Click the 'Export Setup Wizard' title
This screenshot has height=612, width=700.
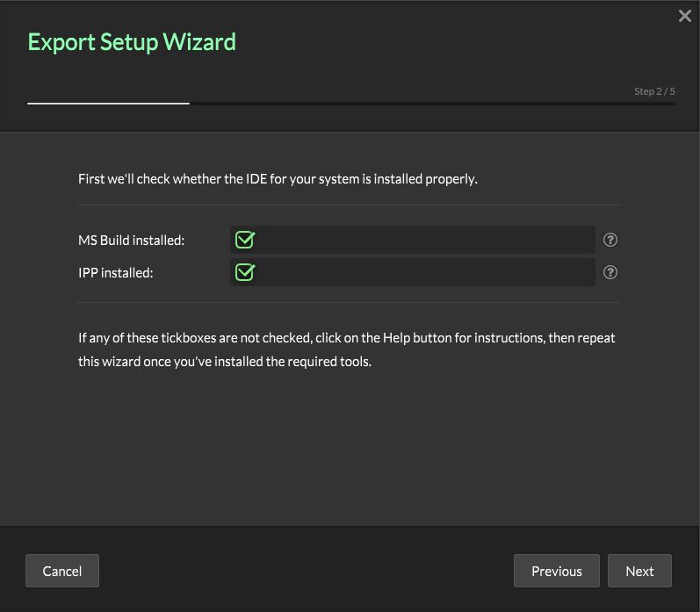pos(132,42)
